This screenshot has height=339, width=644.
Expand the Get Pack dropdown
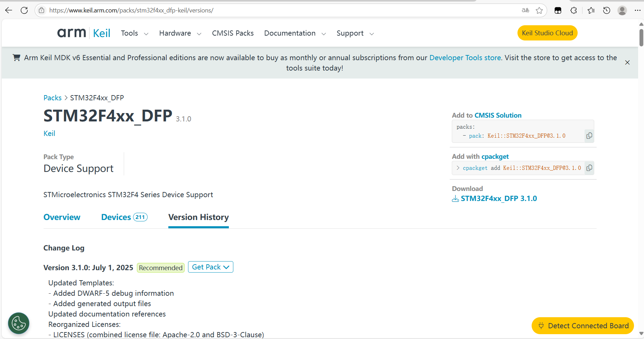[211, 267]
